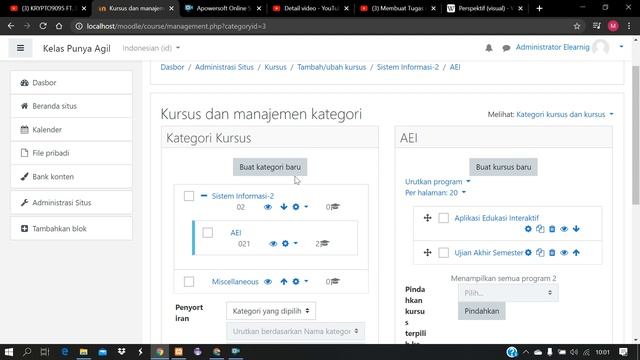640x360 pixels.
Task: Open Beranda situs in the side menu
Action: pyautogui.click(x=71, y=106)
